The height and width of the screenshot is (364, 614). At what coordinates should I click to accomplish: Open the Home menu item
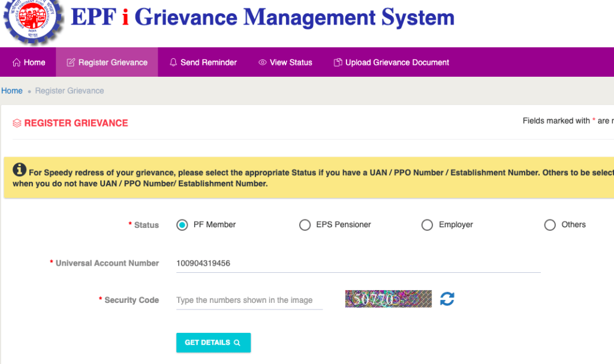(x=28, y=62)
